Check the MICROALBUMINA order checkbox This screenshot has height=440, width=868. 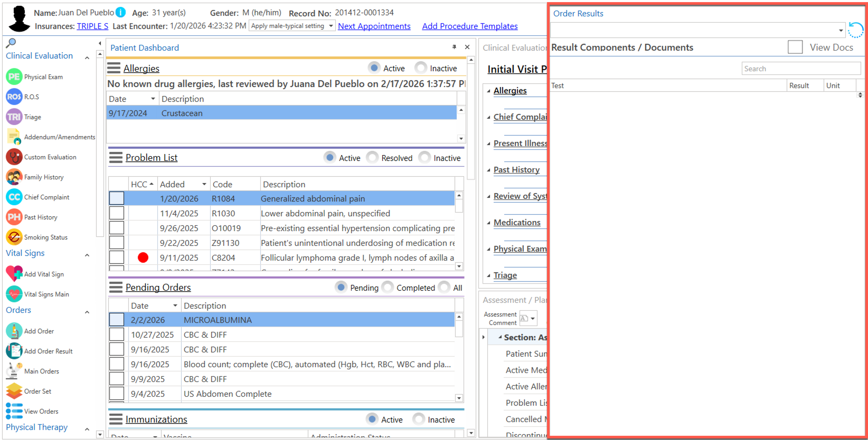coord(117,320)
